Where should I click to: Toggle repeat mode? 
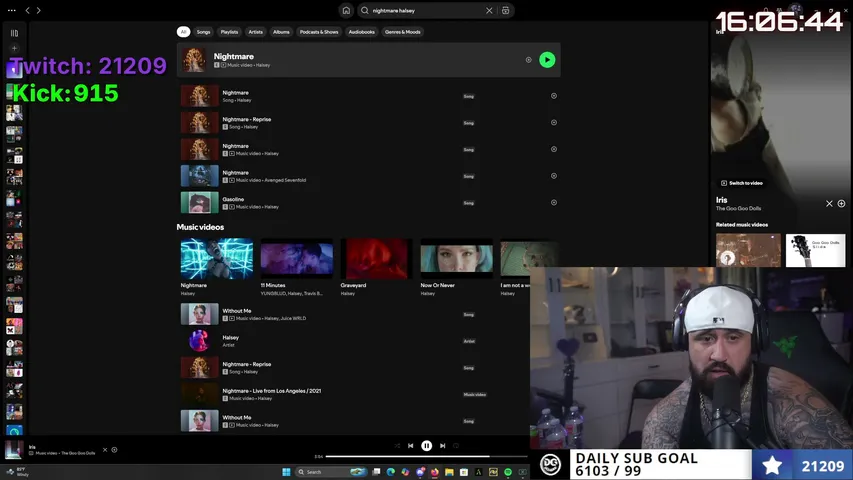[x=456, y=446]
